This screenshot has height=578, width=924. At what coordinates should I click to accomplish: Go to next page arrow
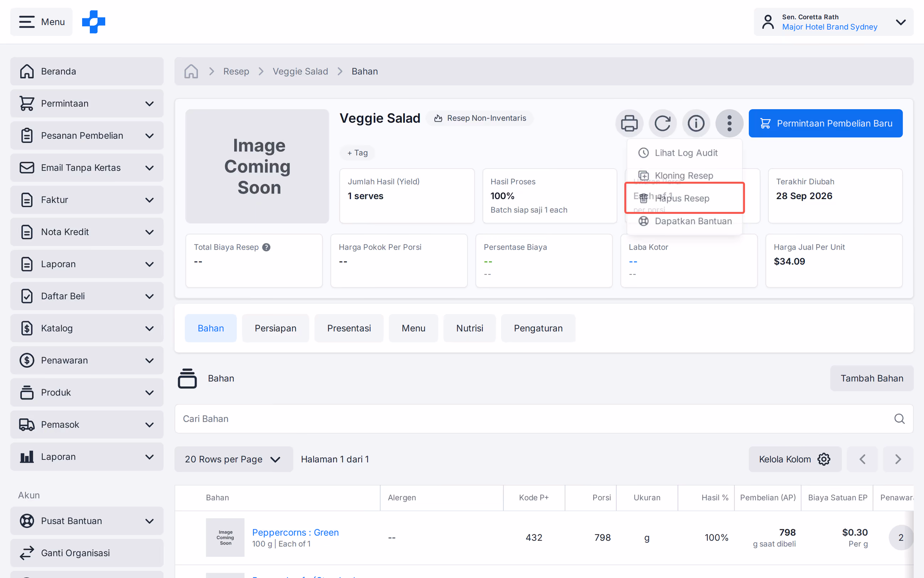pyautogui.click(x=898, y=459)
